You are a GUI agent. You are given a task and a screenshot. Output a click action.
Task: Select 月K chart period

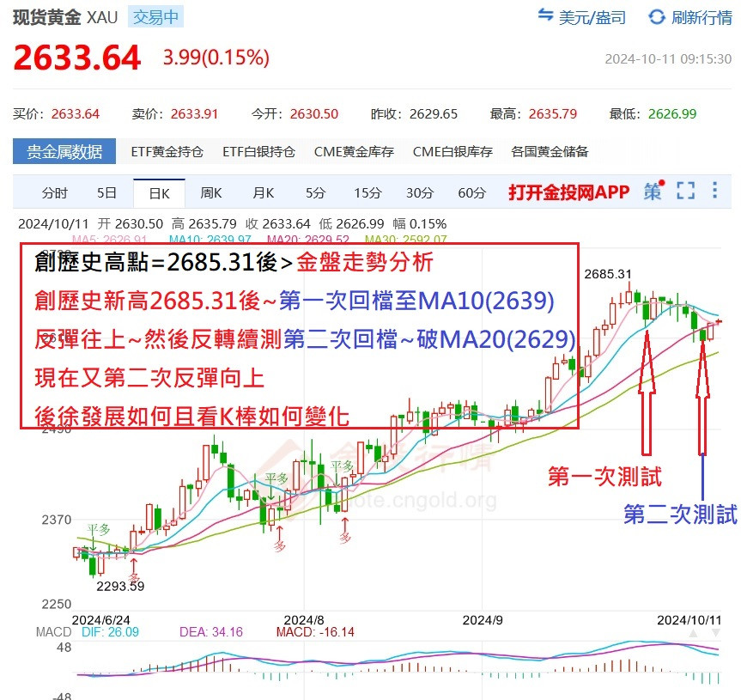pyautogui.click(x=264, y=193)
